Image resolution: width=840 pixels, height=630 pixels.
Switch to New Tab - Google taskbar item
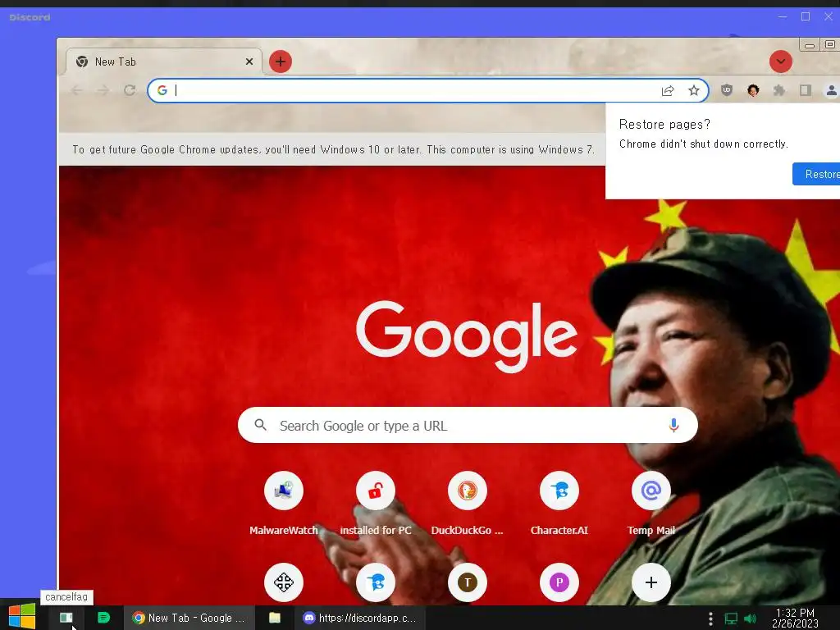coord(189,618)
